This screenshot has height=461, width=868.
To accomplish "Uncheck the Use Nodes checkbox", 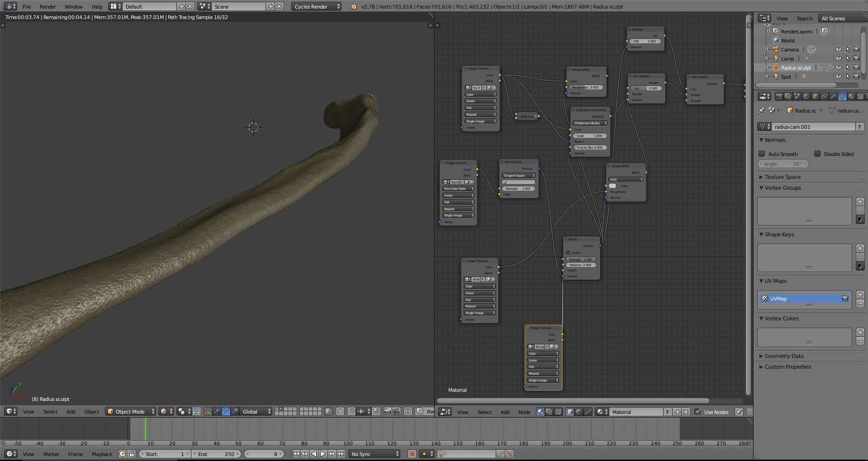I will (x=698, y=412).
